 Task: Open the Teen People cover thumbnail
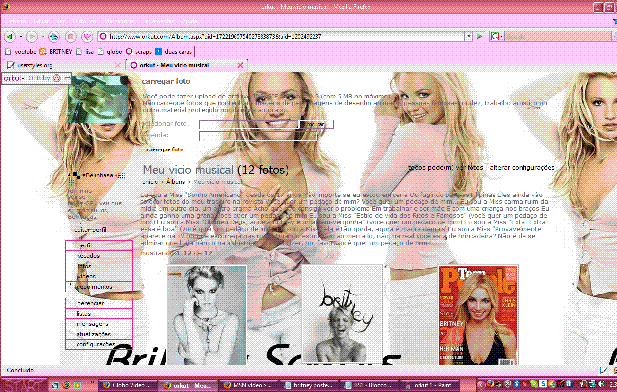[x=478, y=315]
